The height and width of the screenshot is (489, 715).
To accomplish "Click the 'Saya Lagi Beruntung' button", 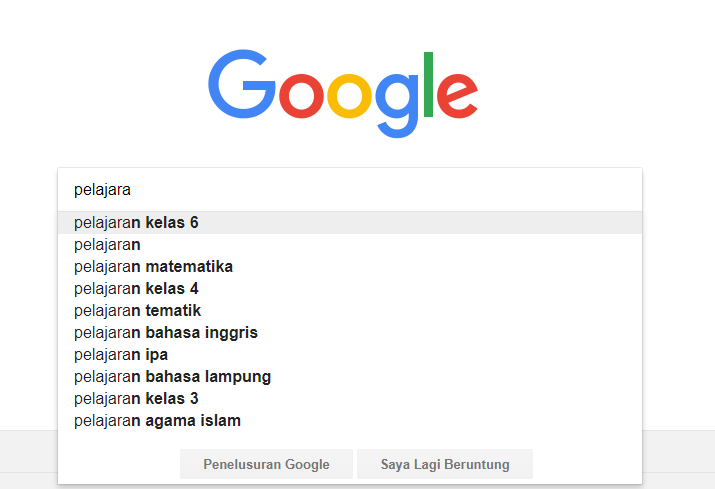I will point(445,464).
